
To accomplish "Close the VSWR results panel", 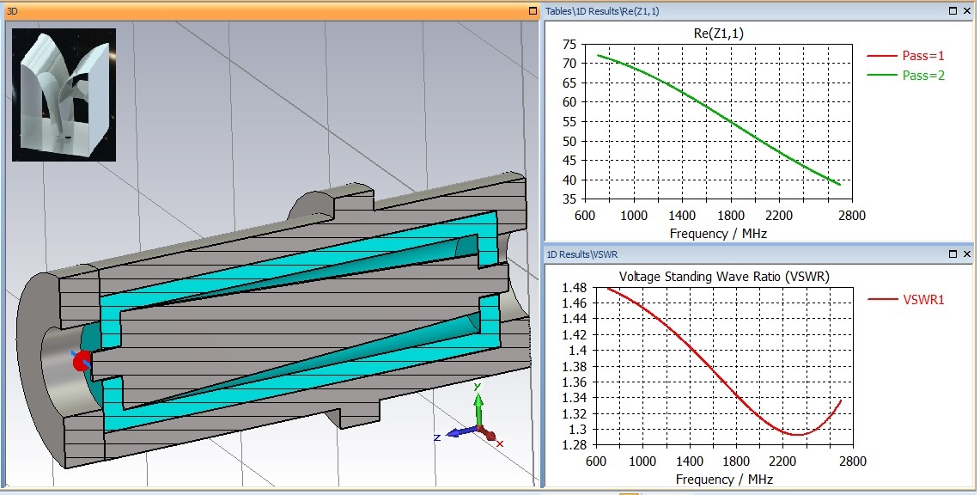I will (x=968, y=254).
